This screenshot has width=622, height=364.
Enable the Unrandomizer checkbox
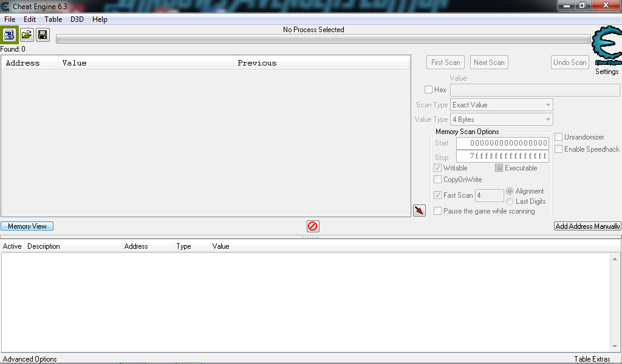coord(559,137)
